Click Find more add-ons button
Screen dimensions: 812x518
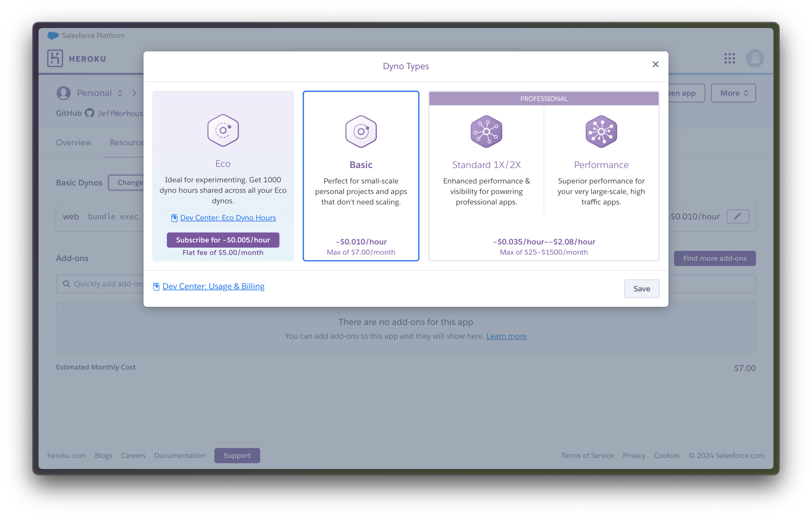tap(715, 258)
